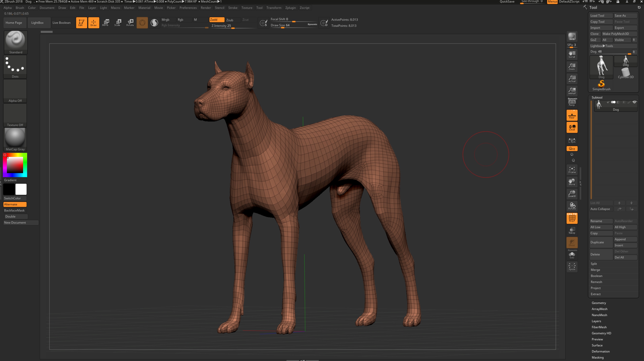Click the Zoom3D navigation icon
The height and width of the screenshot is (361, 644).
572,194
